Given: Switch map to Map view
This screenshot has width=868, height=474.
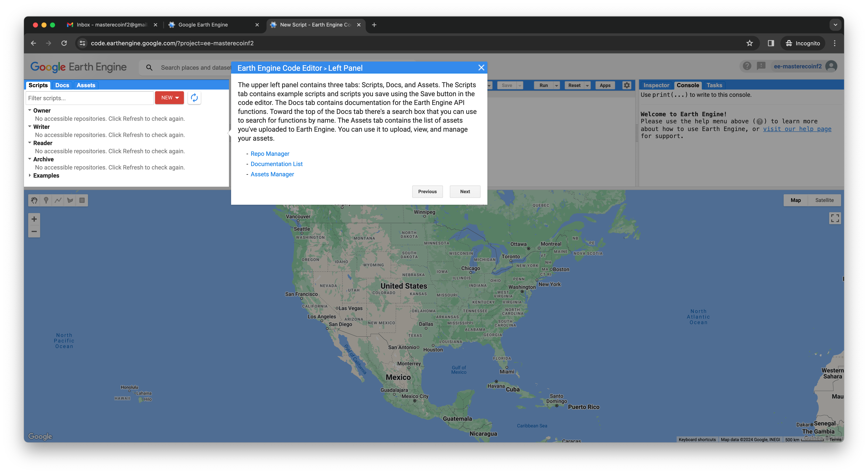Looking at the screenshot, I should [x=796, y=200].
